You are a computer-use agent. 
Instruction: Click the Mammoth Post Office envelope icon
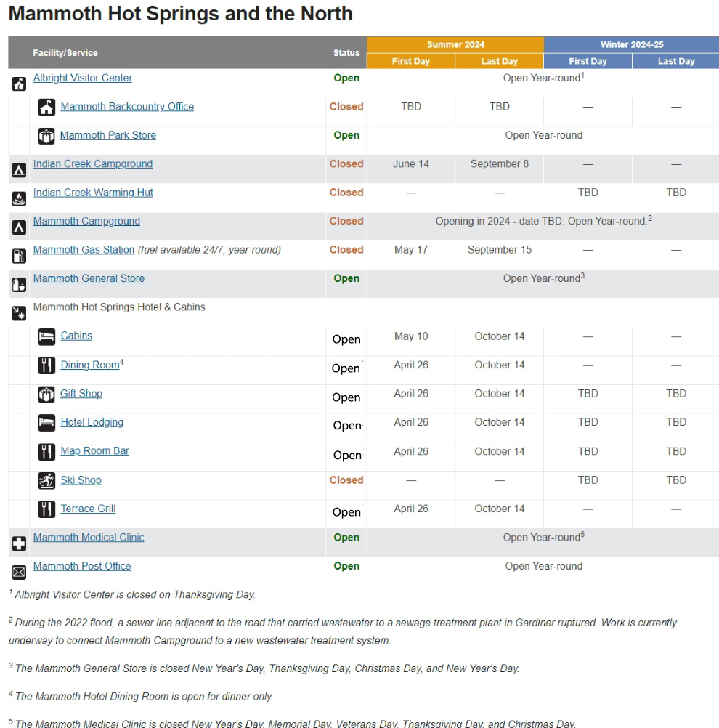pyautogui.click(x=20, y=572)
